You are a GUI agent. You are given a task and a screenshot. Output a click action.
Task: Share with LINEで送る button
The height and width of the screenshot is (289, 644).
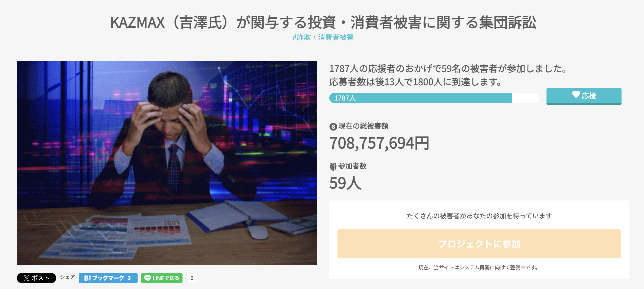point(162,278)
